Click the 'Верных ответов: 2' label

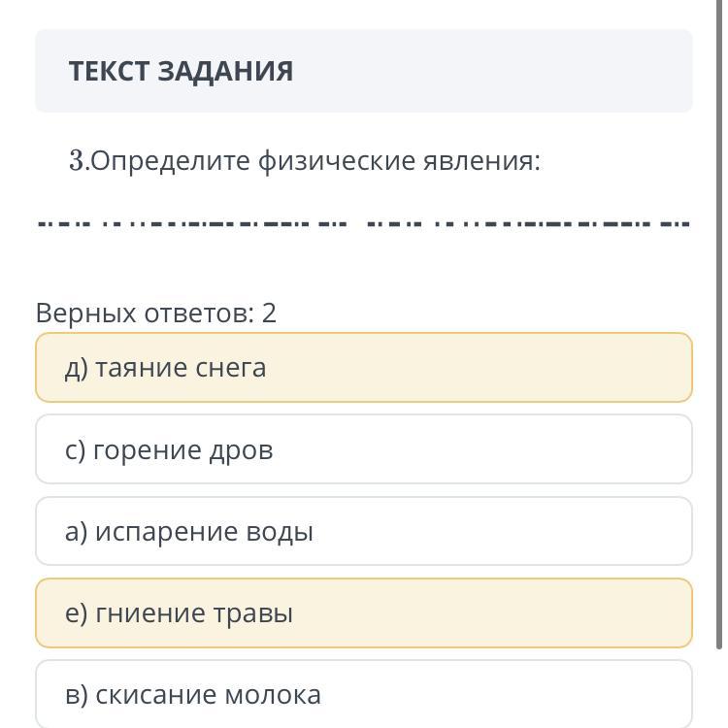pos(156,313)
